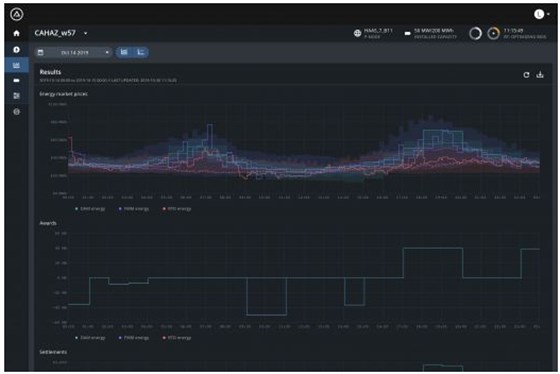Click the P-node globe icon

[x=357, y=33]
